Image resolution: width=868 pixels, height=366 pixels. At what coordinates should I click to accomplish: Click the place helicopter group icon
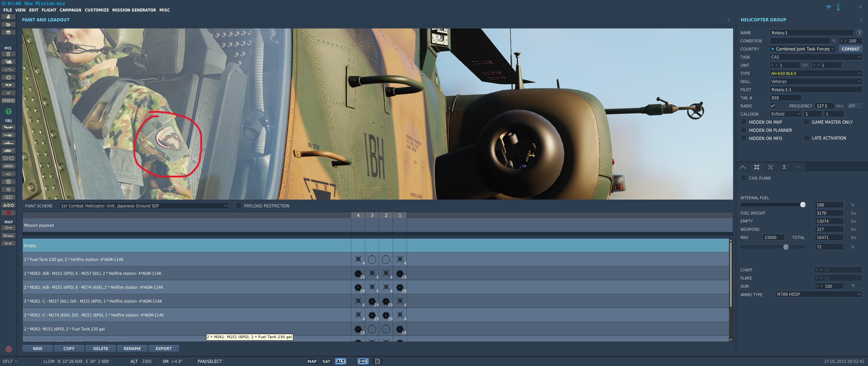click(x=8, y=135)
